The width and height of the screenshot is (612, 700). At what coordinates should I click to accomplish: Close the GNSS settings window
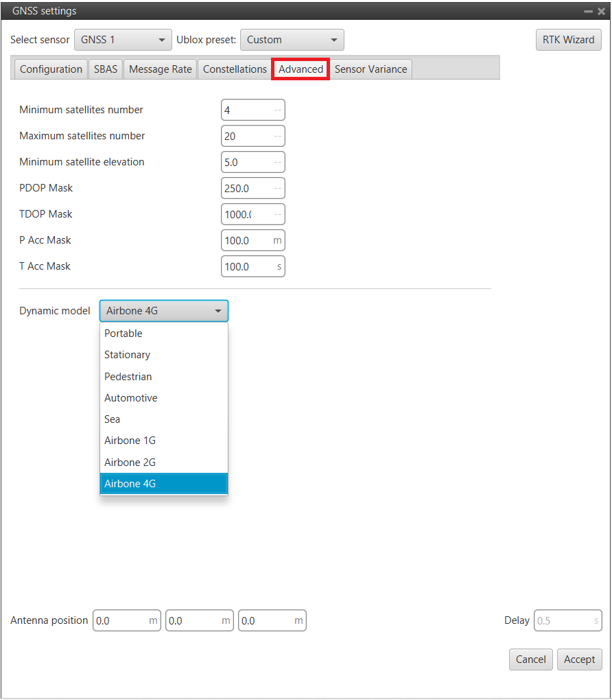(601, 12)
